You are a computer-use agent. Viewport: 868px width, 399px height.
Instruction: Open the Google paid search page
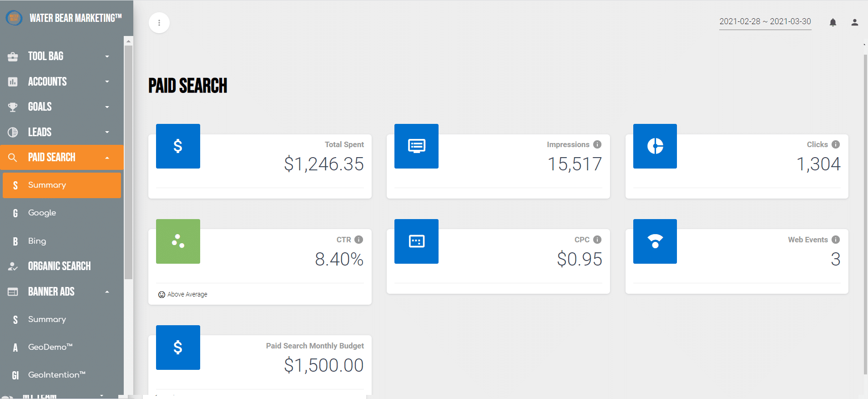(x=62, y=213)
